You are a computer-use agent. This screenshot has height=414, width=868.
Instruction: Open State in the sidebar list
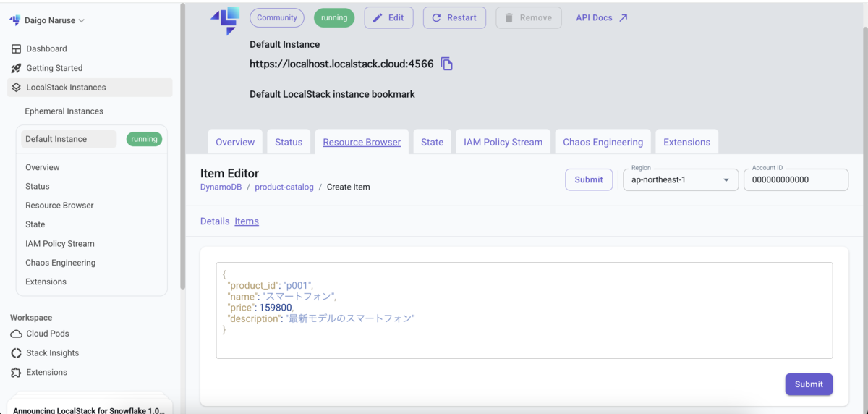35,224
